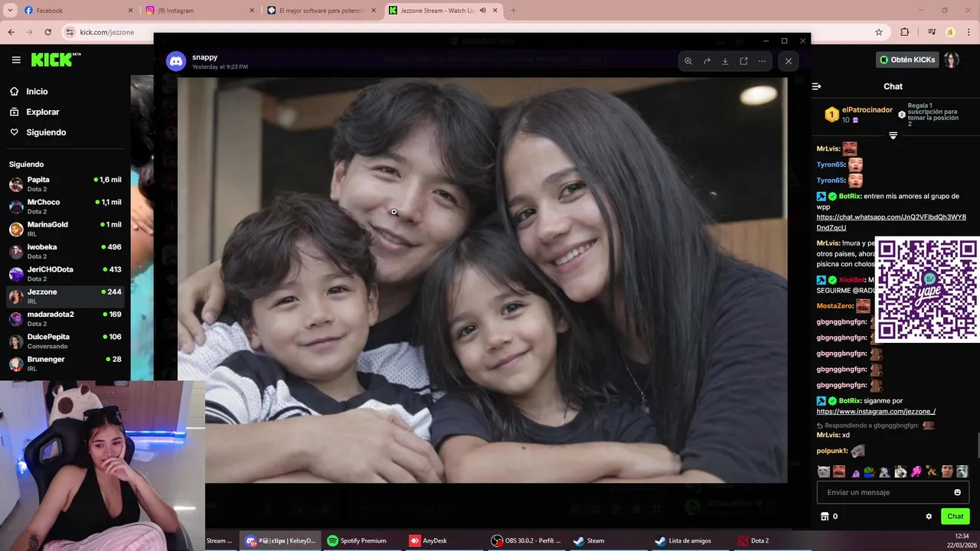Open the browser extensions puzzle icon
Image resolution: width=980 pixels, height=551 pixels.
click(905, 32)
